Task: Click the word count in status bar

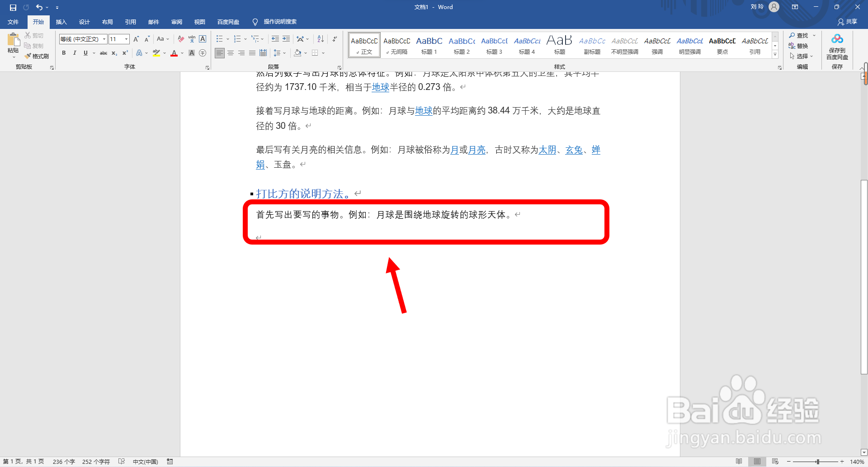Action: tap(64, 461)
